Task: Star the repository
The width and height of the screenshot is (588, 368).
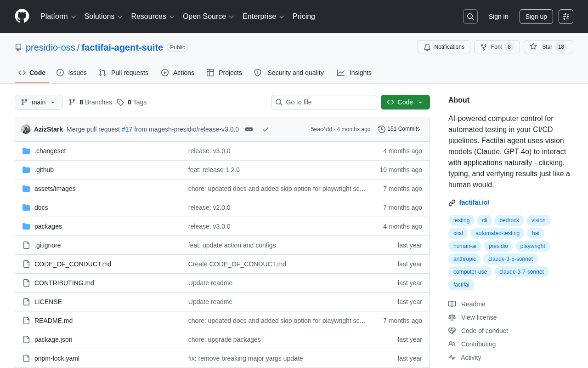Action: coord(548,47)
